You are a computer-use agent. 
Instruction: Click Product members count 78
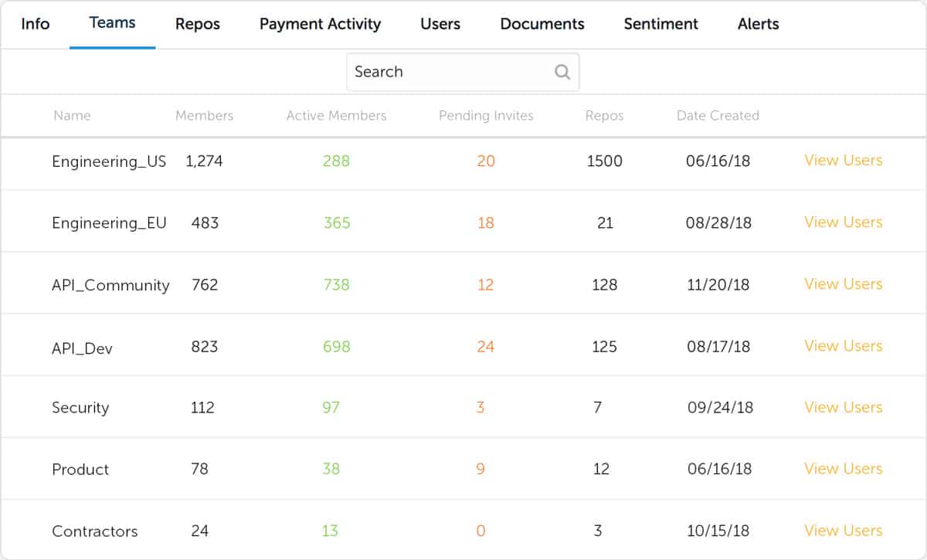click(x=199, y=469)
